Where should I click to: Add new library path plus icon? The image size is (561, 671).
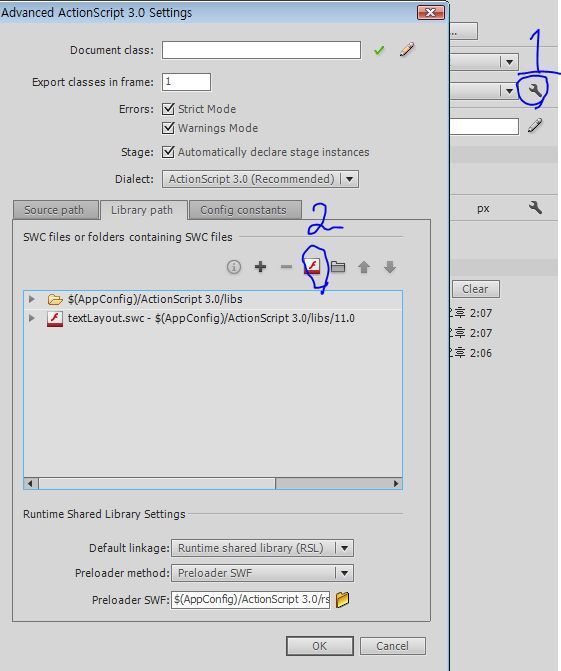[260, 267]
